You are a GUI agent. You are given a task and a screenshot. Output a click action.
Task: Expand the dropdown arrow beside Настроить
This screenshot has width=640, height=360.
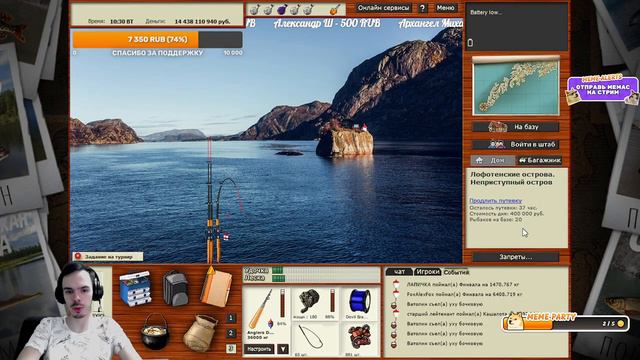(x=282, y=349)
